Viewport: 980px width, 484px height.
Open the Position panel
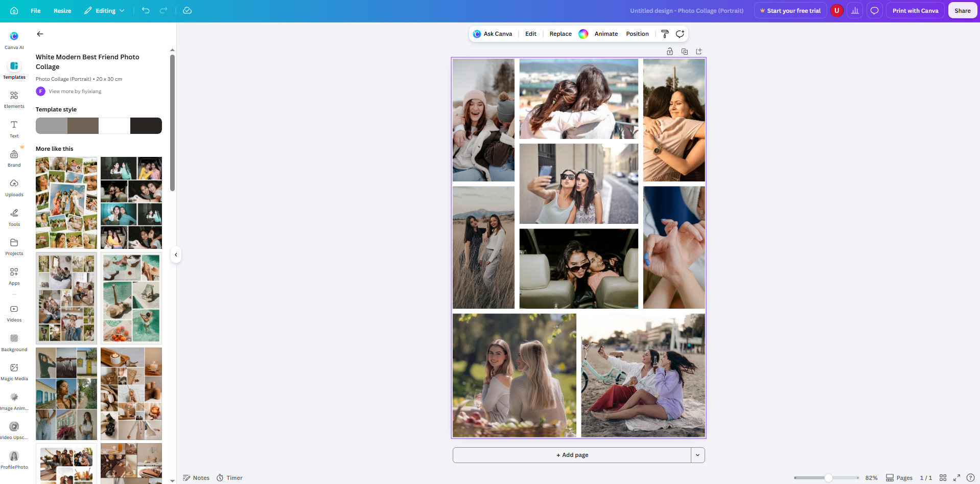637,34
